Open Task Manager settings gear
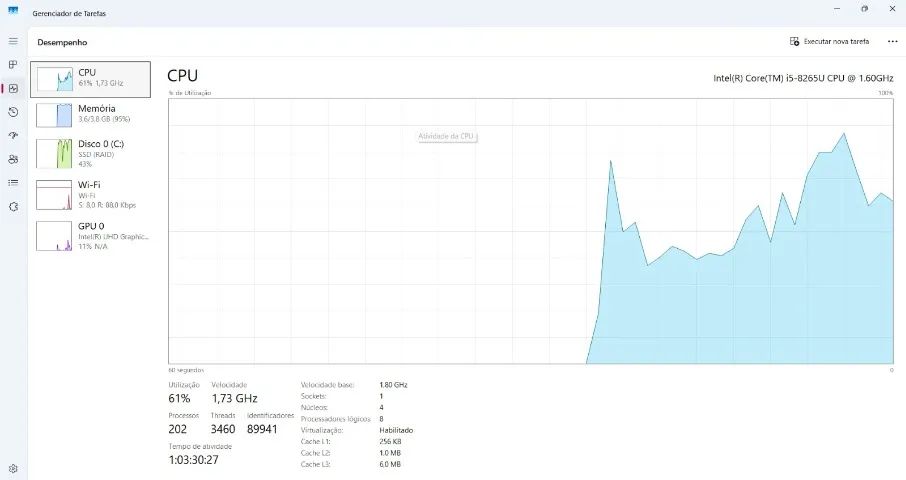The width and height of the screenshot is (906, 480). click(x=13, y=468)
